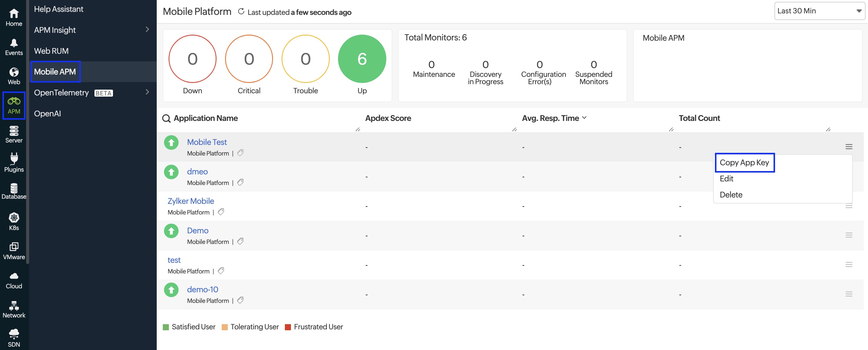Click the tag icon next to dmeo
The image size is (868, 350).
coord(240,183)
